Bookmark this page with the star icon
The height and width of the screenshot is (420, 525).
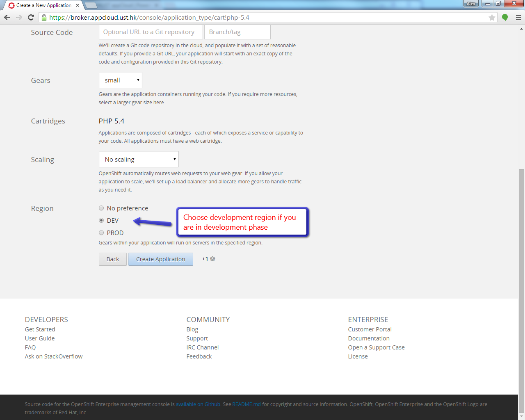click(x=492, y=17)
